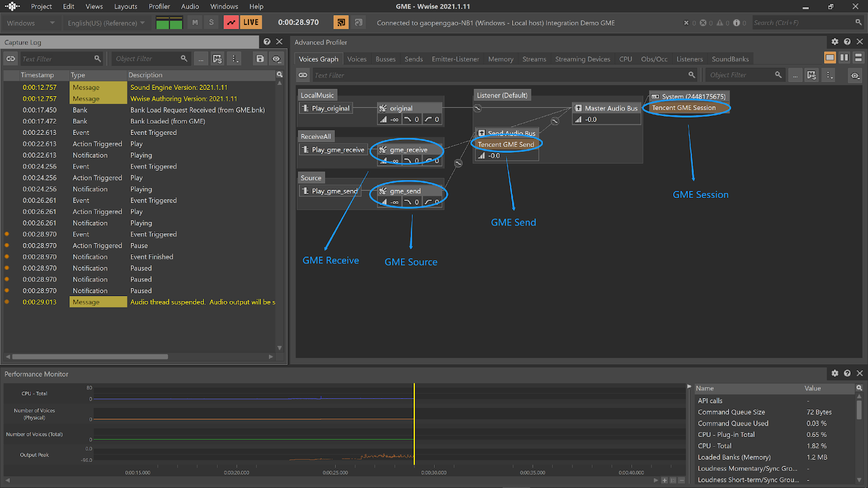Click the Wwise logo icon in menu bar

tap(12, 7)
